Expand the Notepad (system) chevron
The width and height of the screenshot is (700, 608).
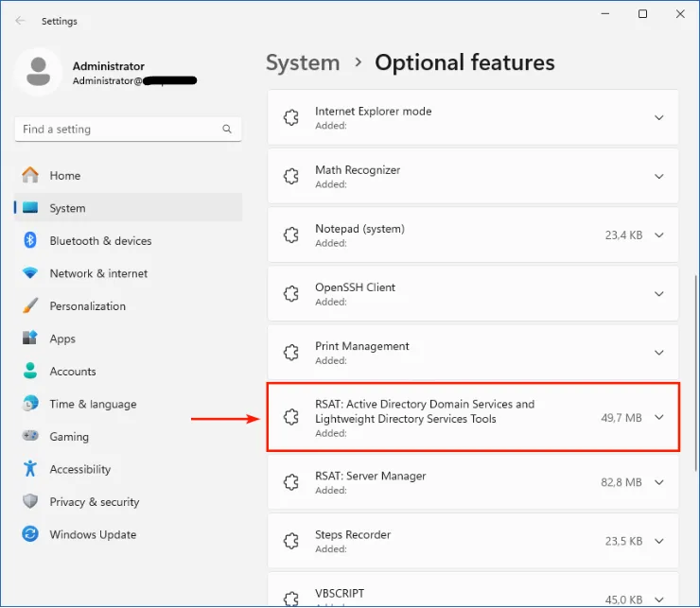click(x=659, y=235)
